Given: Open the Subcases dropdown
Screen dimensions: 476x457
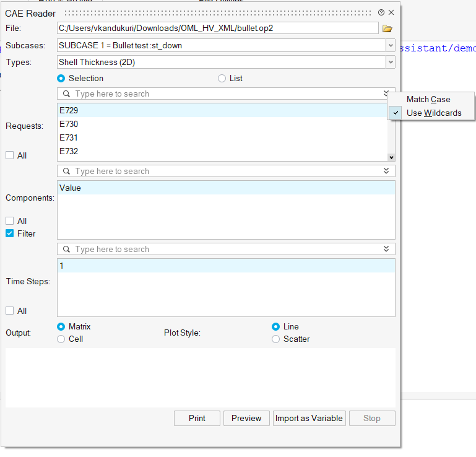Looking at the screenshot, I should point(390,45).
